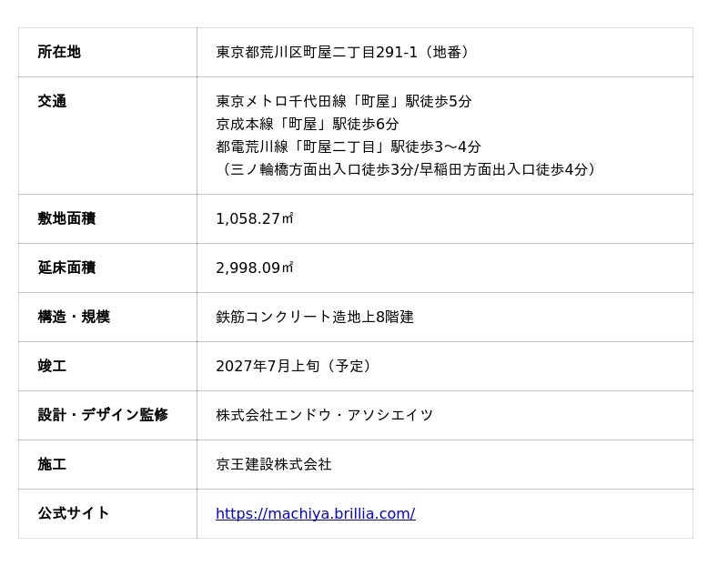This screenshot has height=566, width=728.
Task: Click the 三ノ輪橋方面出入口 note line
Action: [x=408, y=170]
